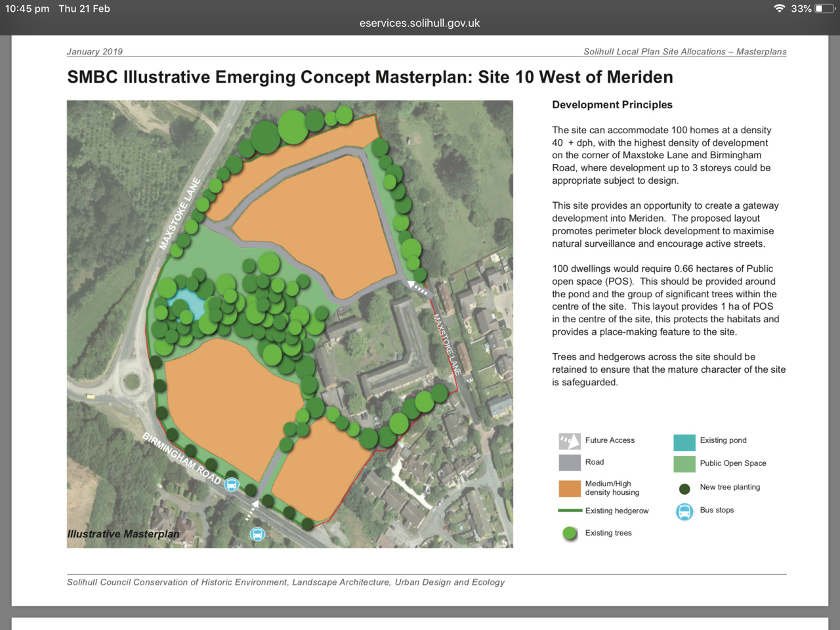This screenshot has width=840, height=630.
Task: Tap the Development Principles heading
Action: point(612,105)
